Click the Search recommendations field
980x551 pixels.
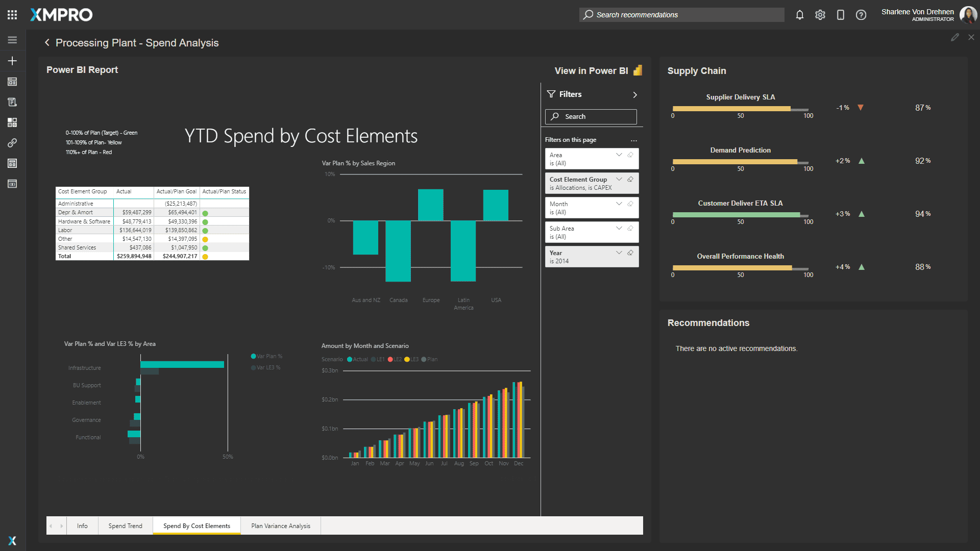(681, 15)
